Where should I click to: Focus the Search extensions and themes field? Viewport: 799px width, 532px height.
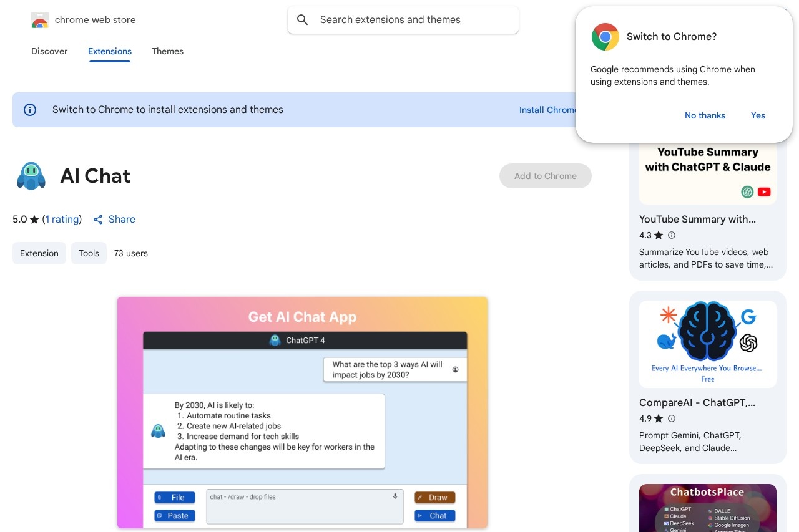(x=412, y=20)
